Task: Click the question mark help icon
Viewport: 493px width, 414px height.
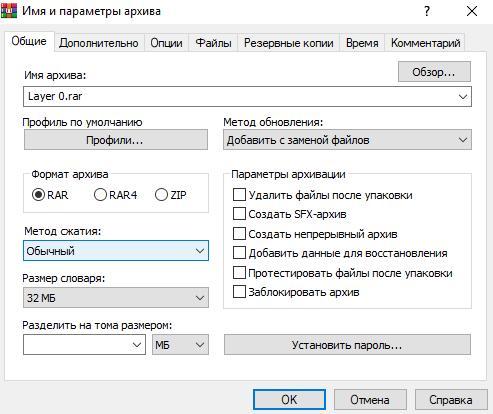Action: 427,11
